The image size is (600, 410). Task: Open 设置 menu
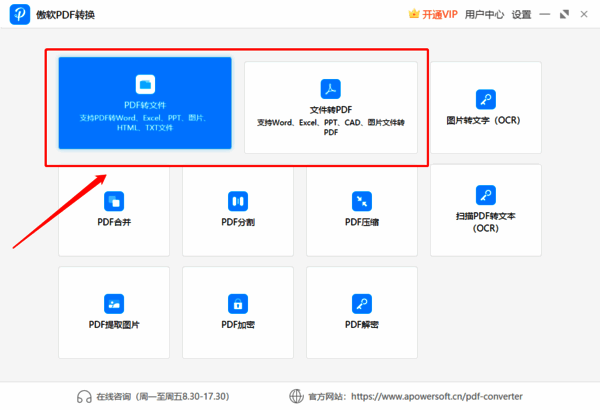[522, 15]
